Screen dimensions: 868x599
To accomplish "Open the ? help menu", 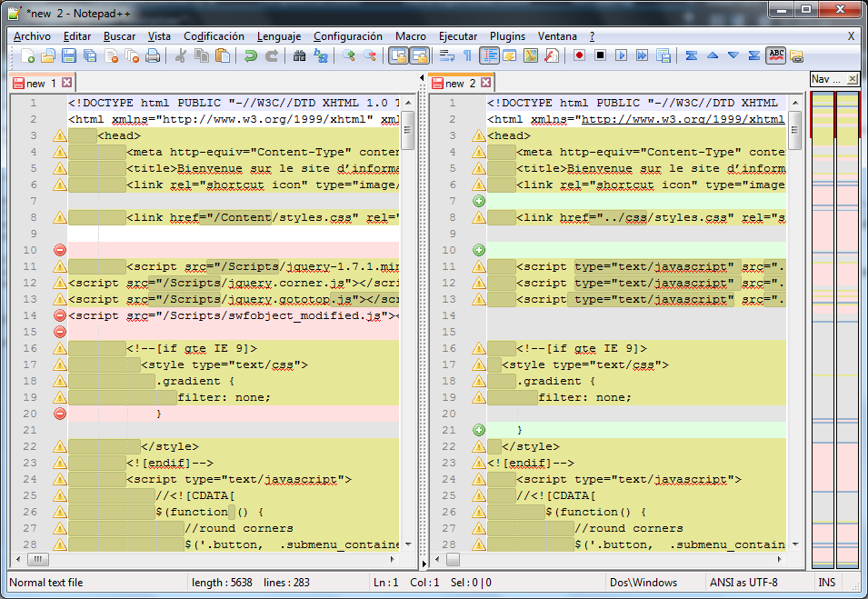I will pos(592,36).
